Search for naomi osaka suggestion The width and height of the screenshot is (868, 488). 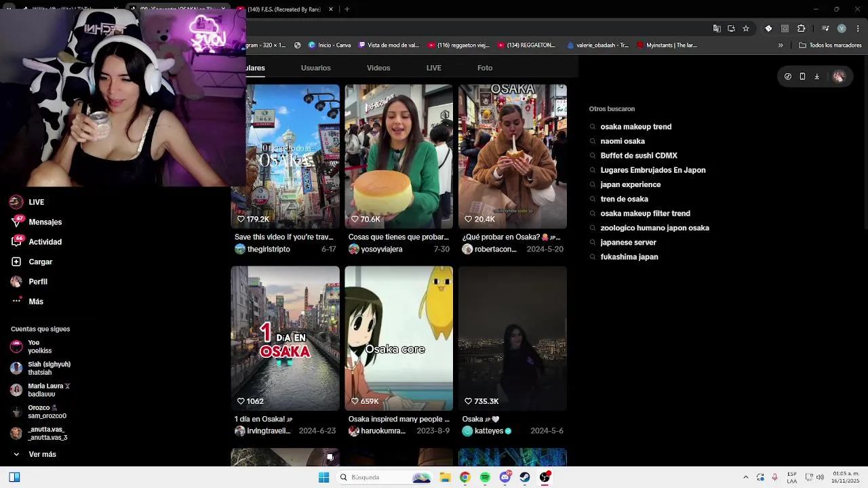pos(623,141)
